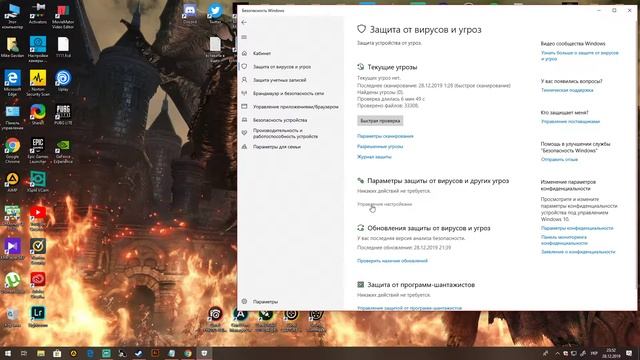Open Discord desktop shortcut
Viewport: 640px width, 360px height.
click(190, 13)
